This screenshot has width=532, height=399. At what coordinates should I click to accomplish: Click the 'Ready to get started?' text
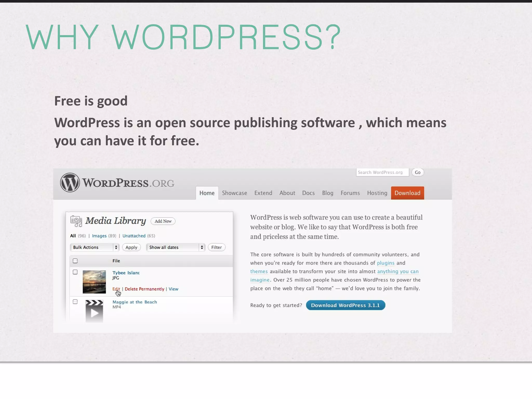pyautogui.click(x=276, y=305)
